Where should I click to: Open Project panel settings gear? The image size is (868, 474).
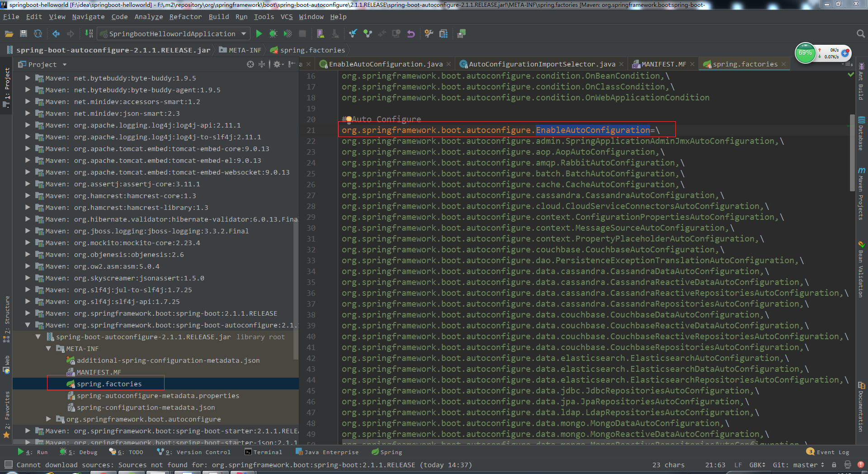coord(277,65)
